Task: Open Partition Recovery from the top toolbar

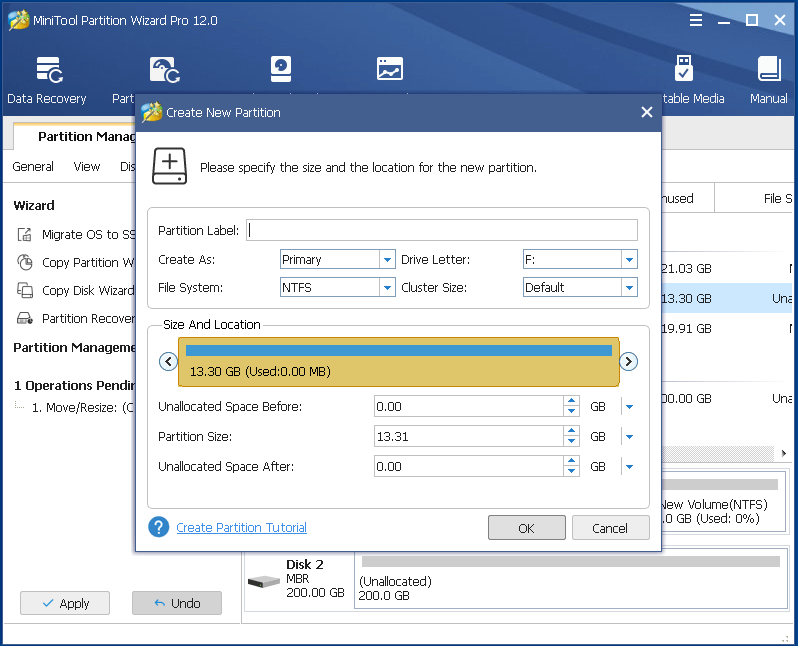Action: [164, 69]
